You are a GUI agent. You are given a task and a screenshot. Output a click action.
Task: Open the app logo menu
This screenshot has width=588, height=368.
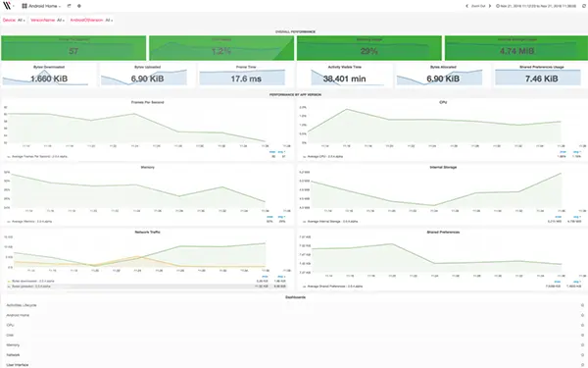click(x=8, y=6)
